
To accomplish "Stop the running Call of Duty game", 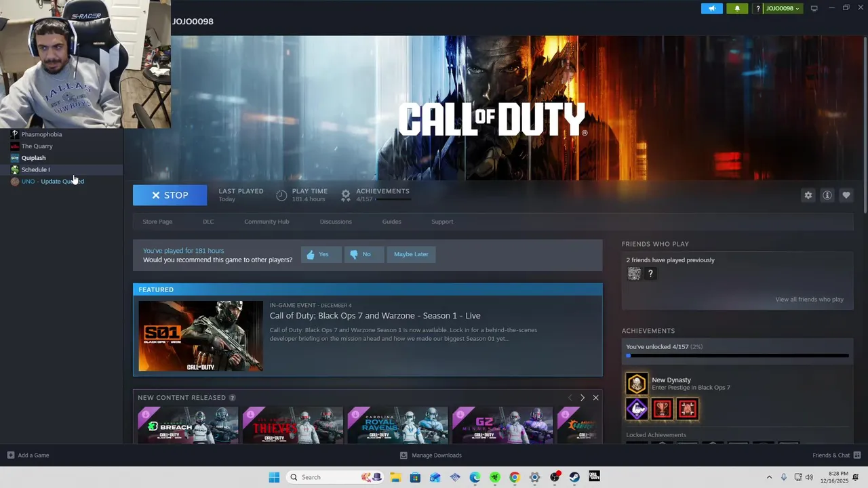I will [x=170, y=195].
